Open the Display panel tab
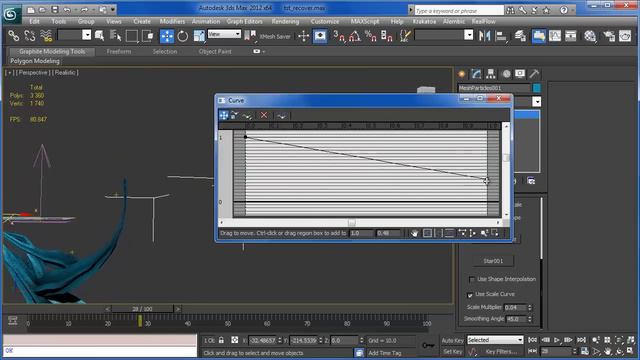Image resolution: width=640 pixels, height=360 pixels. click(x=520, y=74)
